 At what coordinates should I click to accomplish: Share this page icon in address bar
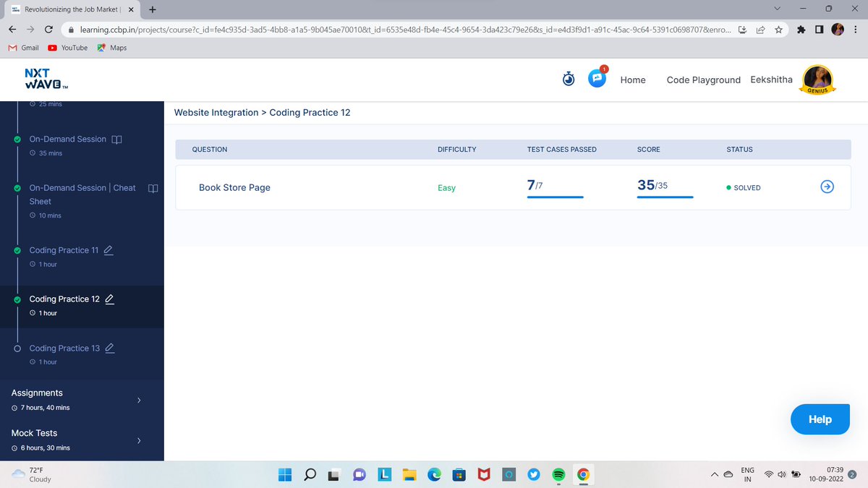pos(761,30)
